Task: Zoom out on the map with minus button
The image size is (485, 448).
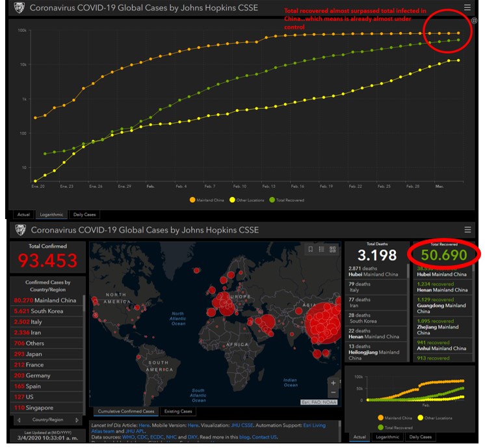Action: [333, 393]
